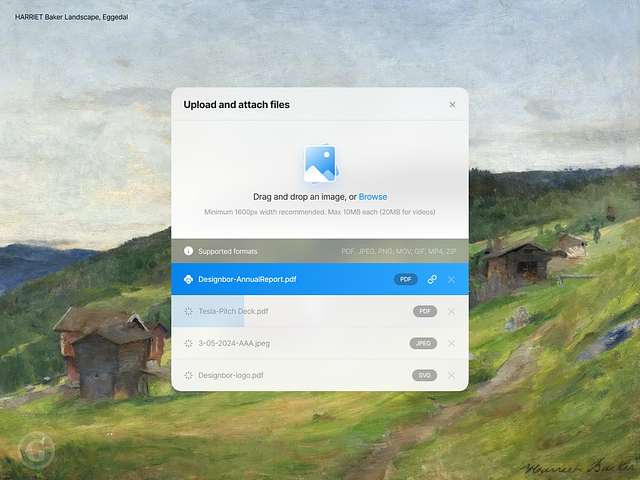Viewport: 640px width, 480px height.
Task: Select the Designbor-logo.pdf file name
Action: [x=231, y=375]
